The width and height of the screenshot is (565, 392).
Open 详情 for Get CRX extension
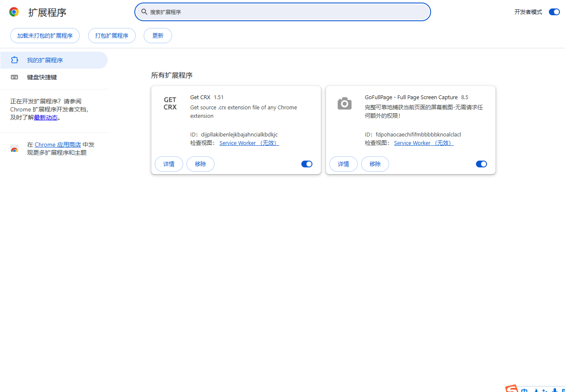click(169, 164)
